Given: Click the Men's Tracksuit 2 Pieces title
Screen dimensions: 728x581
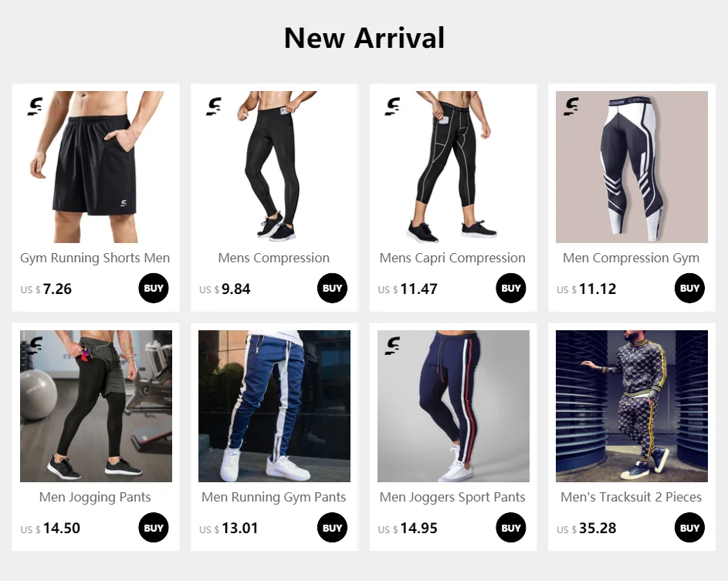Looking at the screenshot, I should coord(631,497).
